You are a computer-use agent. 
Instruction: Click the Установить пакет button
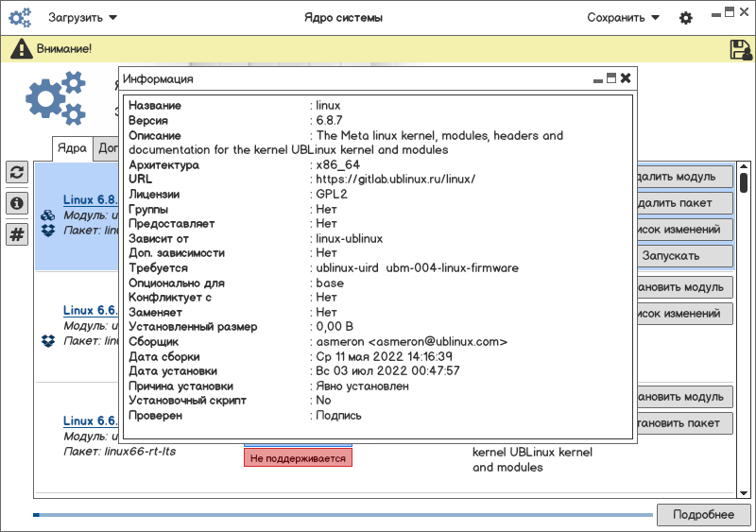685,423
